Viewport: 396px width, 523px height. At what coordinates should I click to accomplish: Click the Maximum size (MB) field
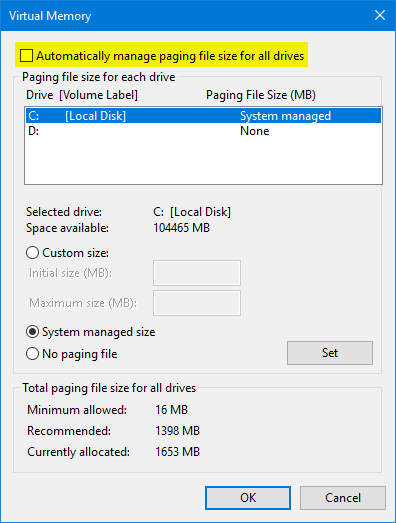(197, 303)
